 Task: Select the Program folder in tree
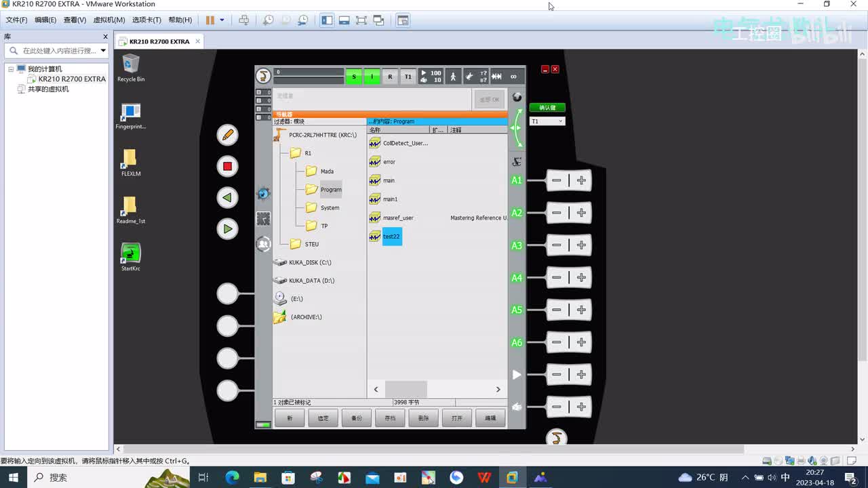click(x=323, y=190)
